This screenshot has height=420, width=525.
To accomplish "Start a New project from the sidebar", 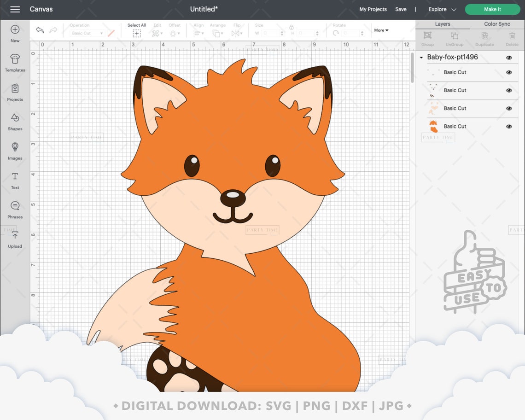I will (15, 33).
